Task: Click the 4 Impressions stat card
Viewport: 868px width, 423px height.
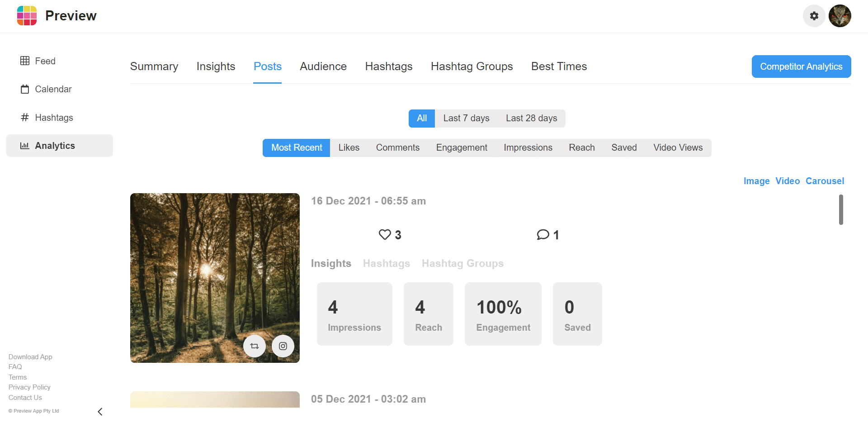Action: pyautogui.click(x=354, y=314)
